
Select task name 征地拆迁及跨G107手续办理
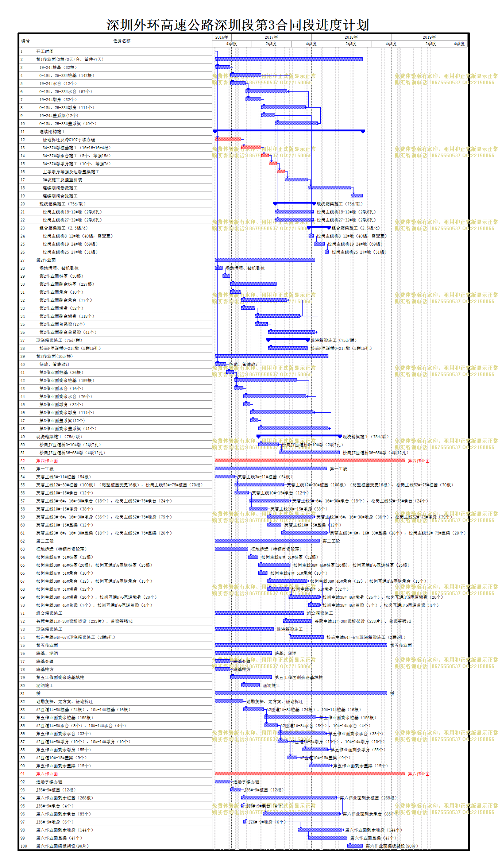point(69,140)
